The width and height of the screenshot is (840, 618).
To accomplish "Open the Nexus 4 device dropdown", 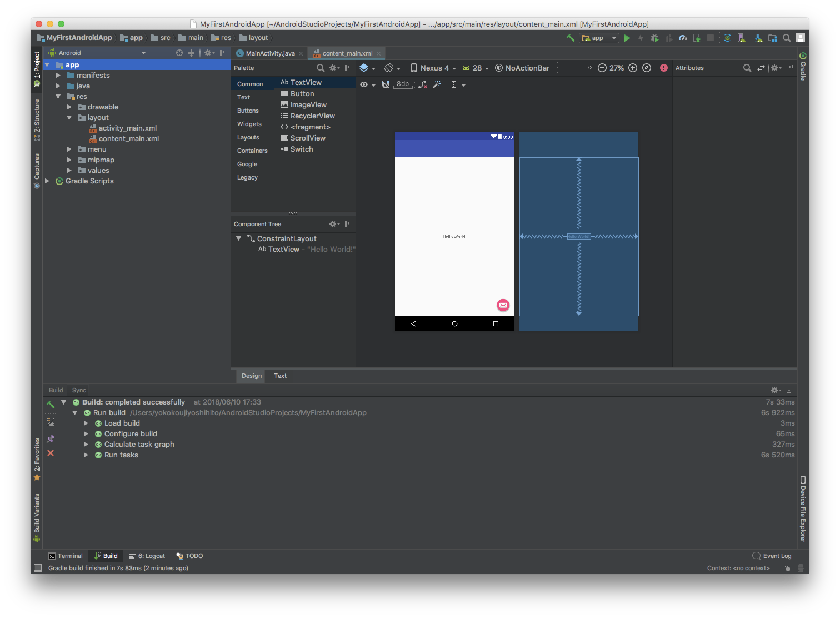I will pyautogui.click(x=433, y=68).
